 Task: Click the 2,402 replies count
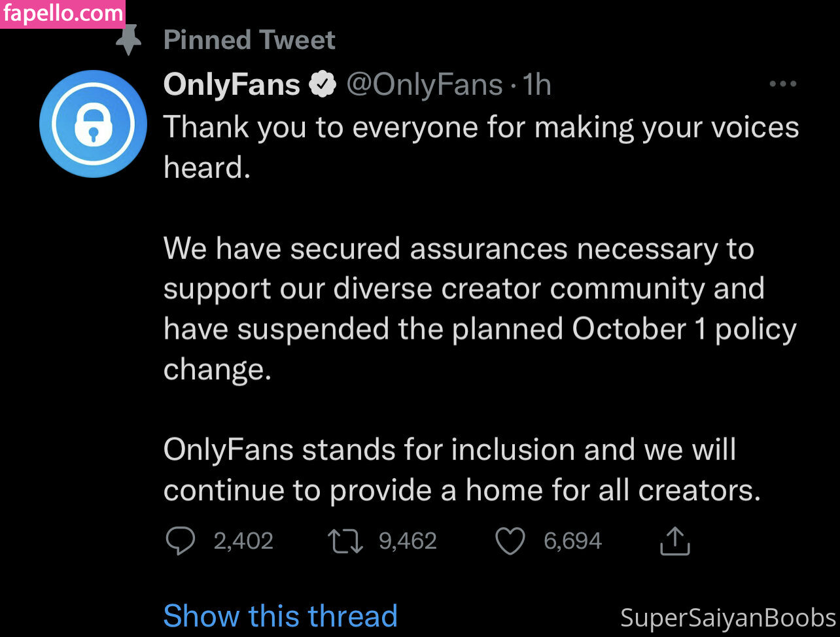point(243,542)
